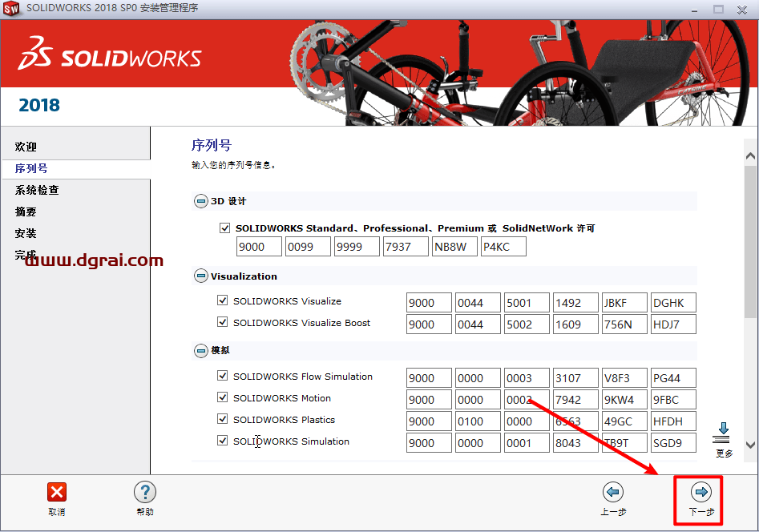Click Visualize Boost serial field 1609
The height and width of the screenshot is (532, 759).
575,324
